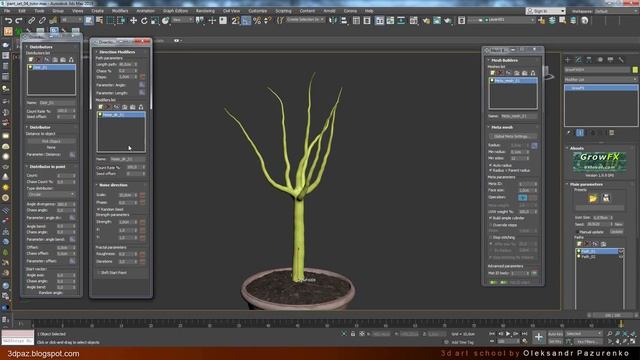The width and height of the screenshot is (640, 360).
Task: Click the Play Animation button
Action: (508, 334)
